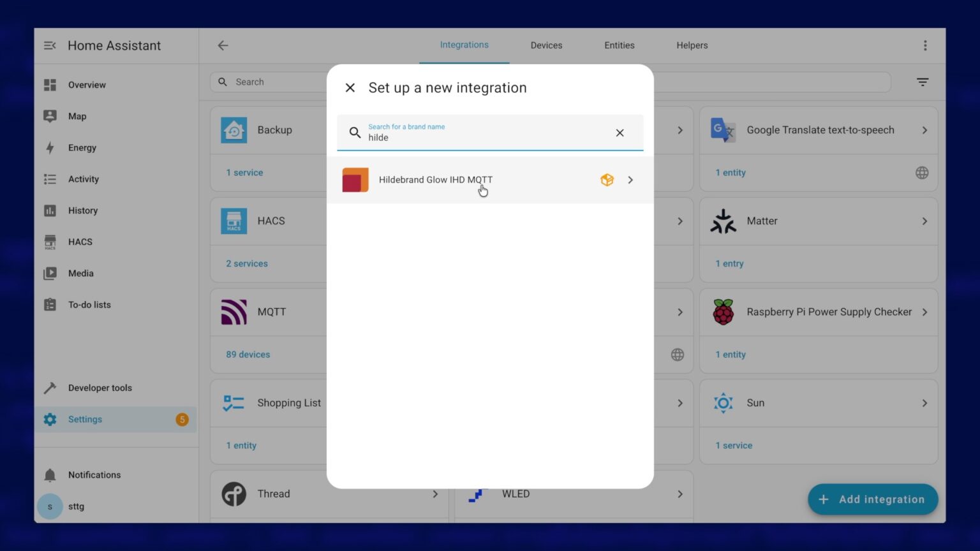980x551 pixels.
Task: Expand the Sun integration chevron
Action: (924, 403)
